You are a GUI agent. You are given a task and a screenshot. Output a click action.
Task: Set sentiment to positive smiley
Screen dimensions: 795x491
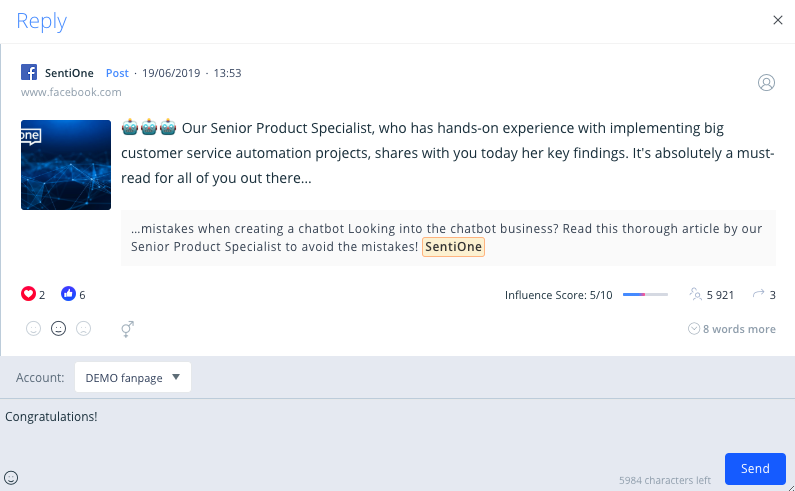point(33,328)
